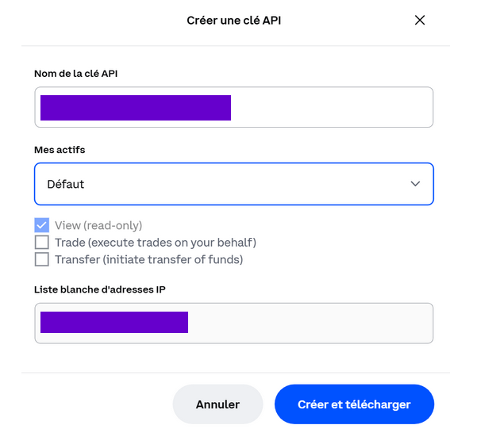Enable the Trade permission checkbox
The height and width of the screenshot is (448, 477).
tap(42, 243)
